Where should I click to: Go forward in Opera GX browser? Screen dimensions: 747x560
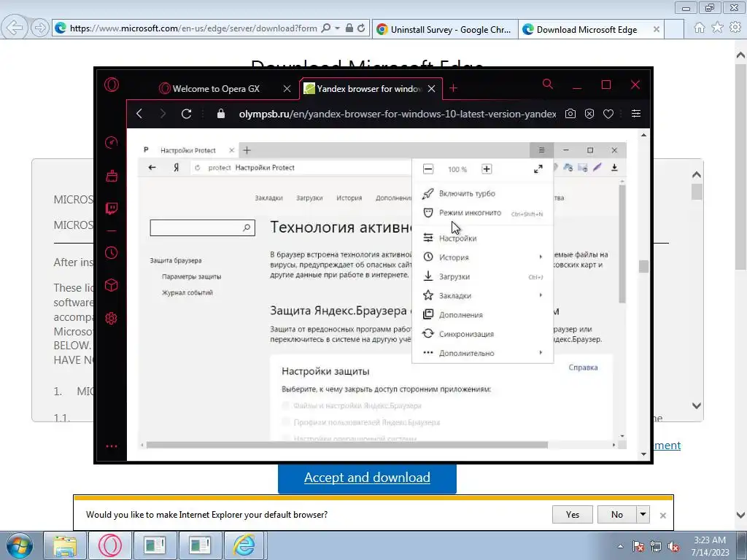(x=163, y=113)
